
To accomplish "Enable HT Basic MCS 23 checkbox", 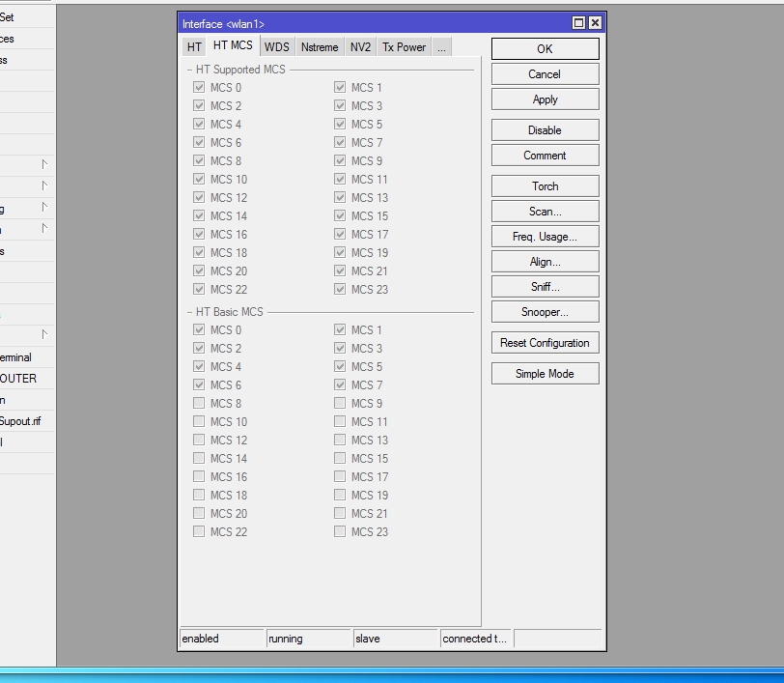I will click(x=340, y=531).
